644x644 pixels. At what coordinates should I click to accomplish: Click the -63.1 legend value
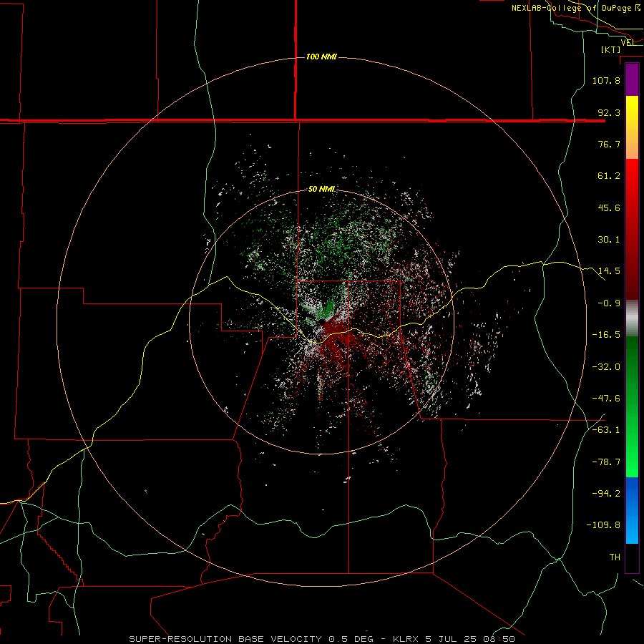tap(606, 430)
